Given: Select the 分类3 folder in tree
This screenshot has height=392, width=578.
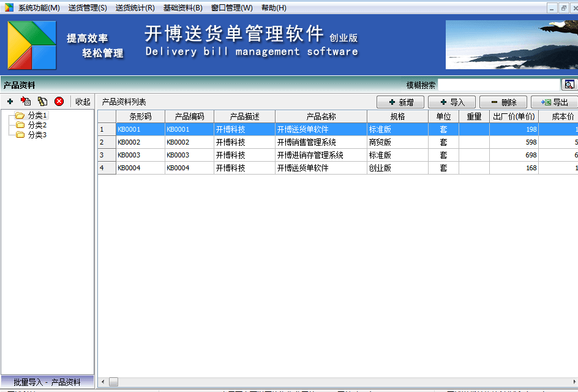Looking at the screenshot, I should point(37,135).
